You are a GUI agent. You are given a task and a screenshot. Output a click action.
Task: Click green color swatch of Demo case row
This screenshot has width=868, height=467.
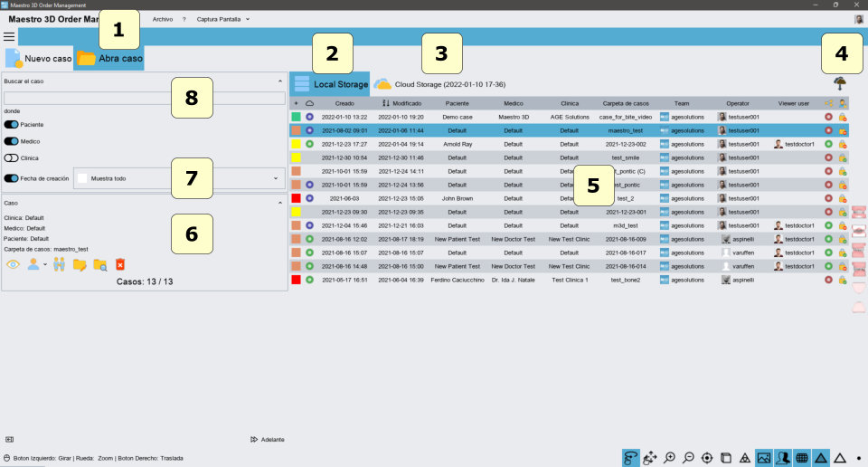297,117
